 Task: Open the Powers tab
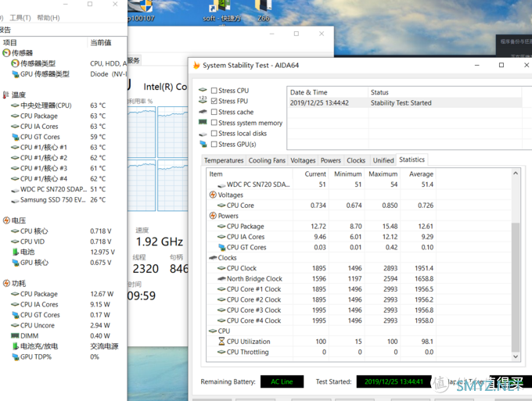click(x=331, y=160)
